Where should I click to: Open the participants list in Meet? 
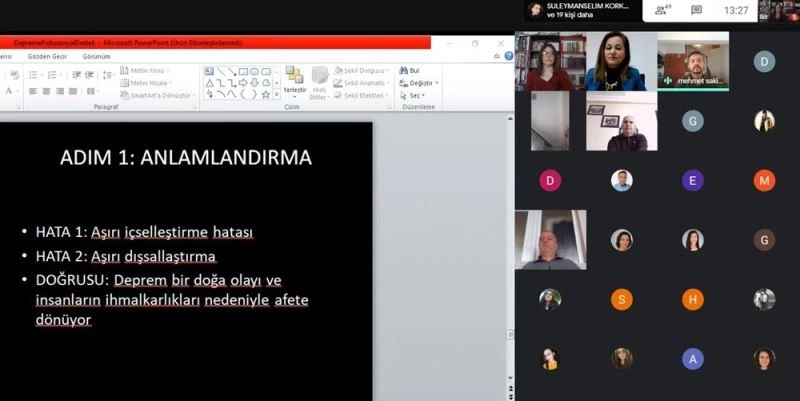[x=660, y=10]
